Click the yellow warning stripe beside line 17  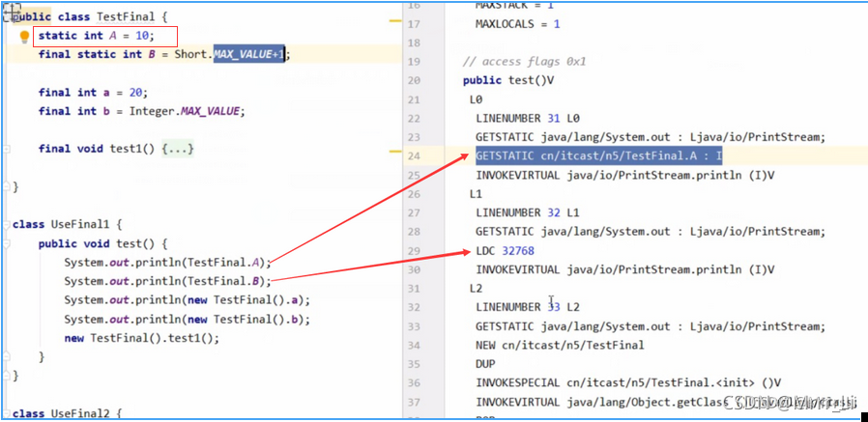click(x=395, y=20)
